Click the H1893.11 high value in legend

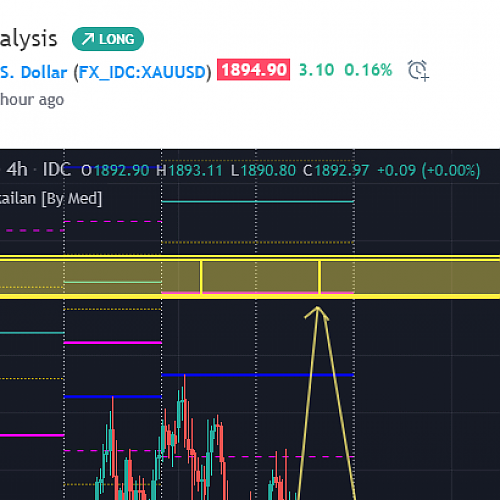pos(189,170)
